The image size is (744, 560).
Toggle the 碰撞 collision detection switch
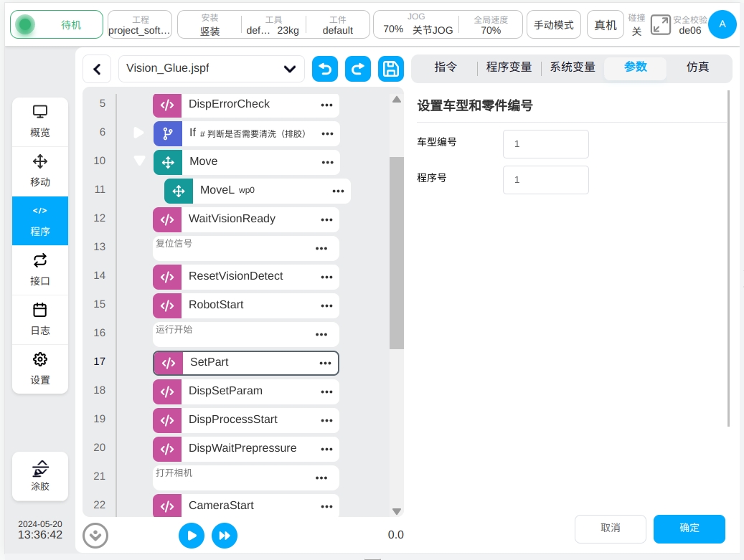(636, 25)
